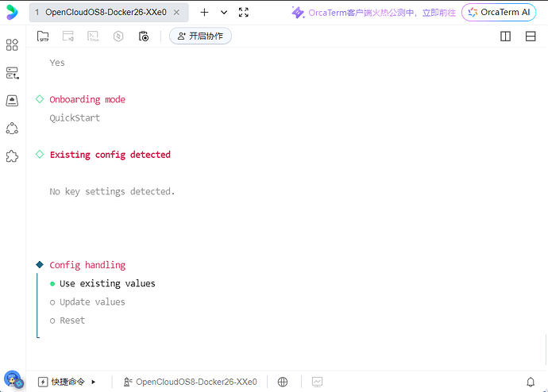Add a new terminal tab
This screenshot has width=548, height=392.
pos(204,12)
